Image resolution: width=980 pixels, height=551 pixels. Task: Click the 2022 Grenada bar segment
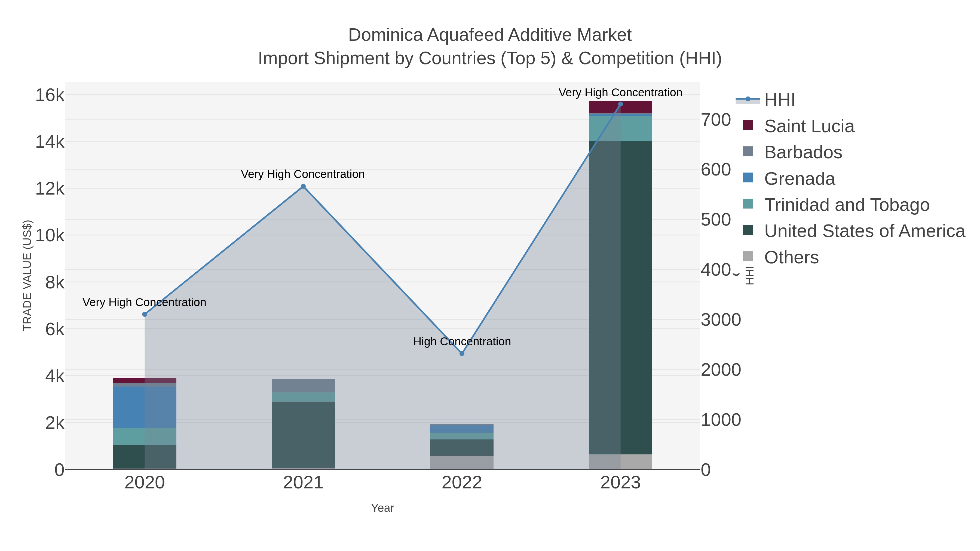click(462, 429)
